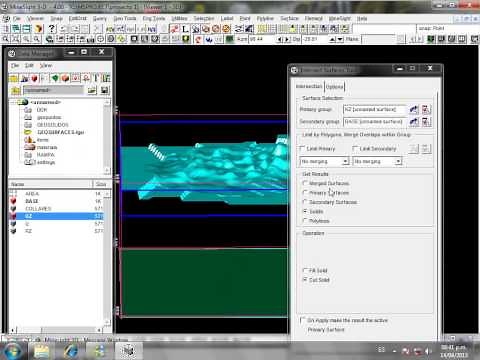Click the green gem icon in Data Manager toolbar
The width and height of the screenshot is (480, 360).
coord(55,78)
